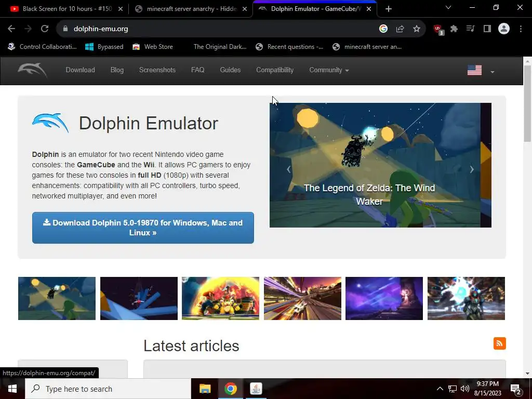The width and height of the screenshot is (532, 399).
Task: Open the Compatibility nav item
Action: (274, 70)
